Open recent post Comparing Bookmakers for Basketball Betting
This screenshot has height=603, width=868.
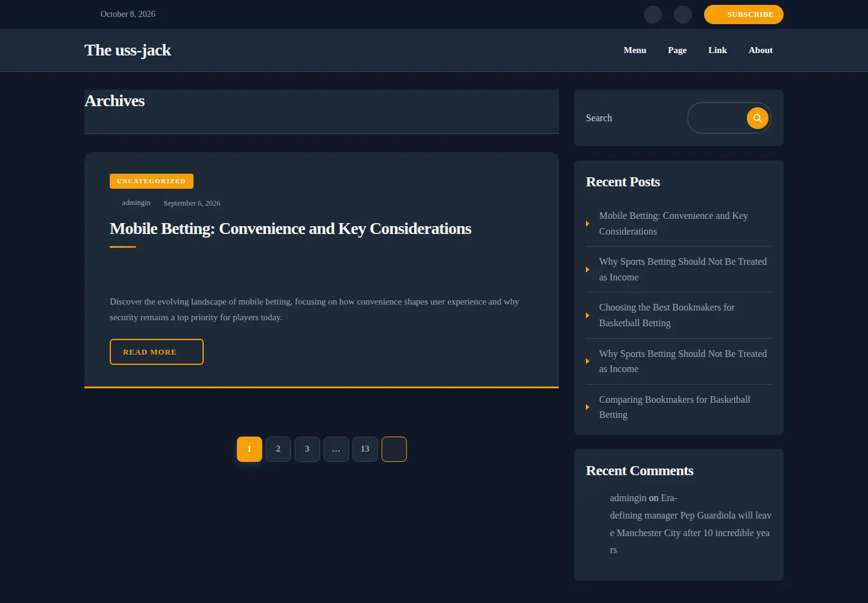[675, 407]
